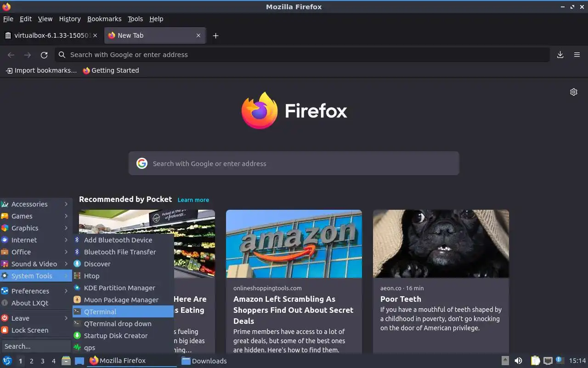Image resolution: width=588 pixels, height=368 pixels.
Task: Click the show desktop icon in taskbar
Action: tap(79, 361)
